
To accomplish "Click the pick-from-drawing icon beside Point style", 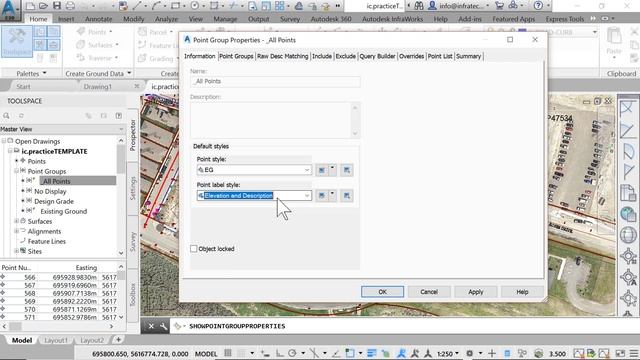I will click(347, 170).
